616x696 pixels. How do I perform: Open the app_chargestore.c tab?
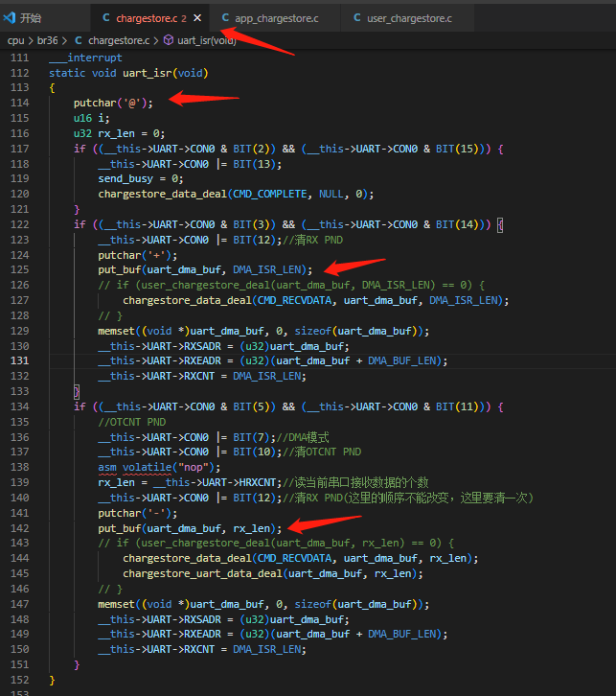pos(276,18)
